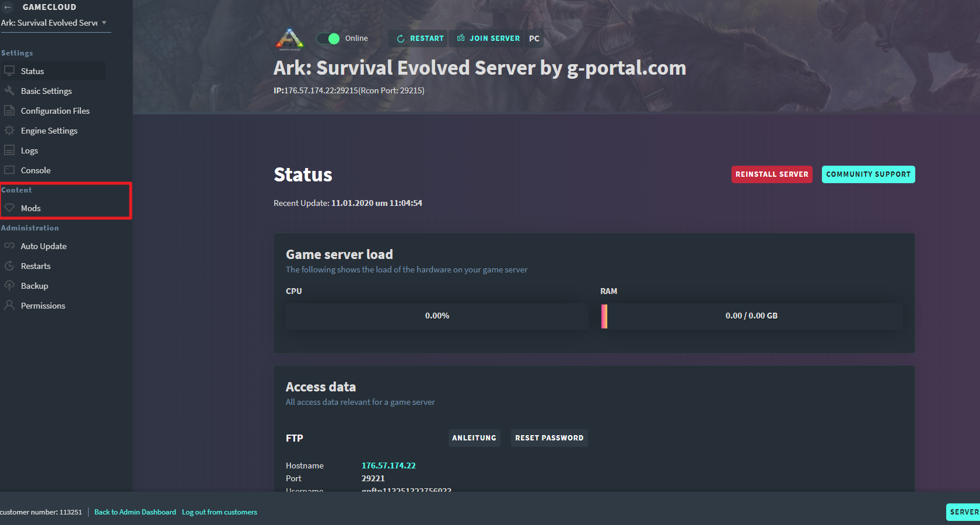Click Back to Admin Dashboard link

135,512
